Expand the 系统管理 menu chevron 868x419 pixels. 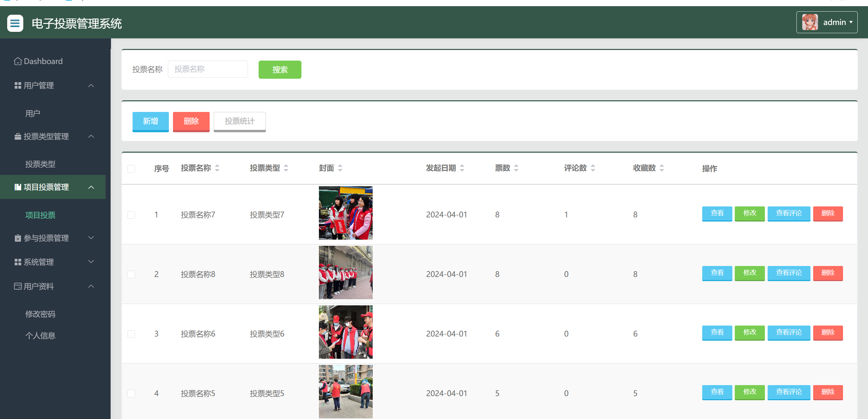[x=91, y=262]
